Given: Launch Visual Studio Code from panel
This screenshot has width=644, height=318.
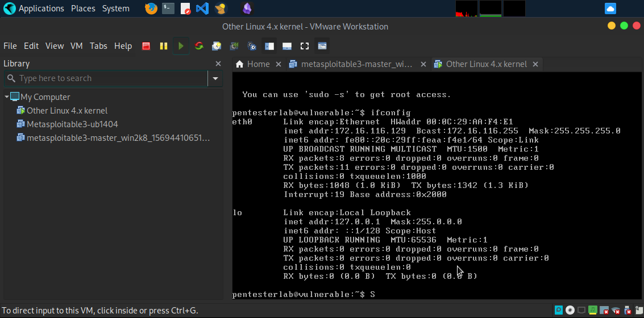Looking at the screenshot, I should tap(202, 8).
